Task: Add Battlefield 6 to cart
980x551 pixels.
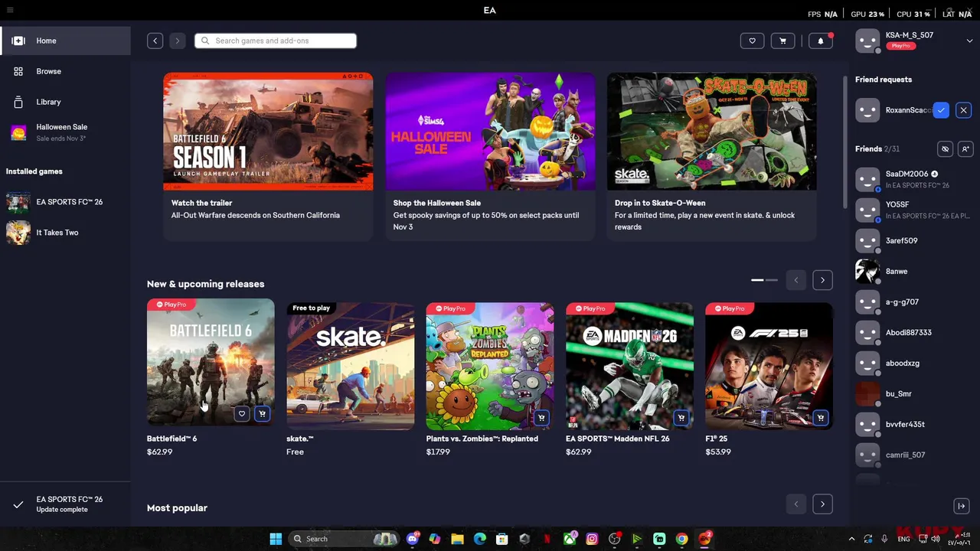Action: point(262,414)
